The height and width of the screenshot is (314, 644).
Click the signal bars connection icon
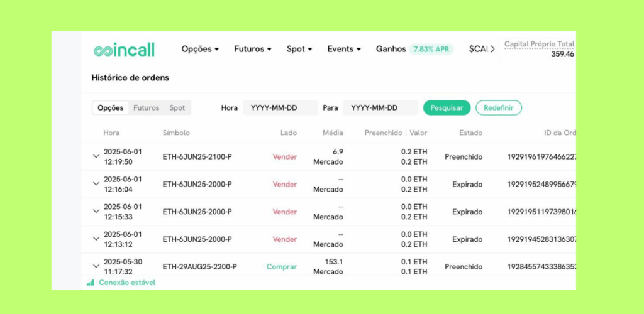coord(91,283)
